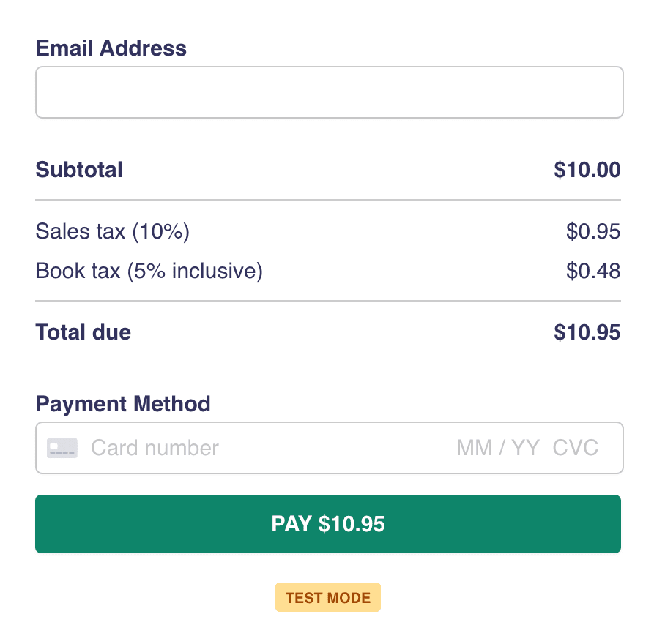Viewport: 665px width, 644px height.
Task: Click the Card number field
Action: pyautogui.click(x=220, y=448)
